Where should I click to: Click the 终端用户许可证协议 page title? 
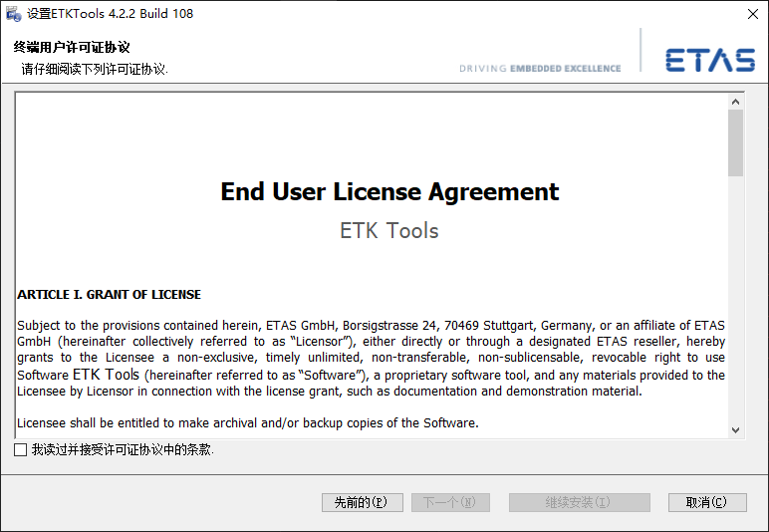[72, 47]
